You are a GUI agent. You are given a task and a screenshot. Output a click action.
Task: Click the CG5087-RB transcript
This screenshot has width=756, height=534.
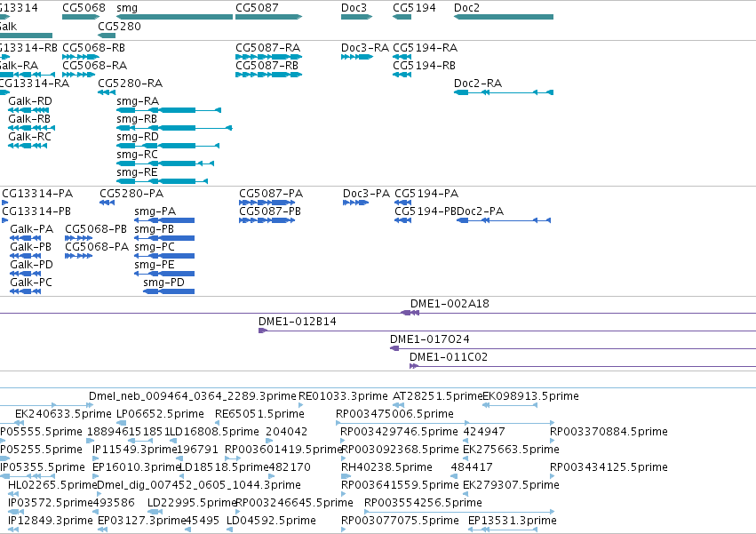tap(268, 75)
